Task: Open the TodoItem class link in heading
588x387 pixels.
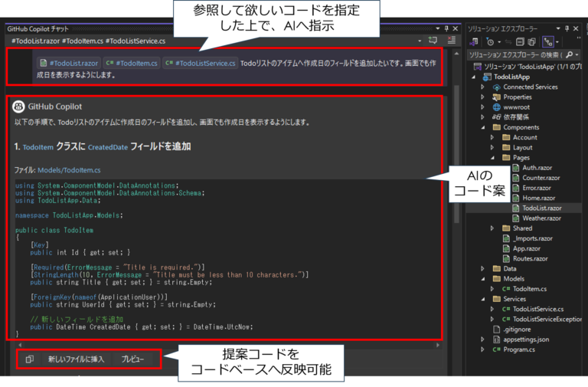Action: pyautogui.click(x=38, y=147)
